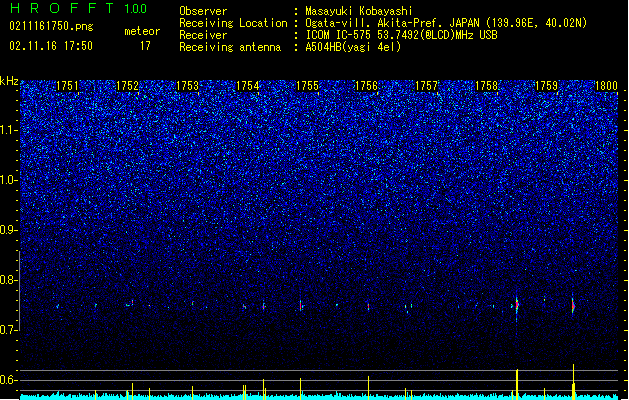Screen dimensions: 629x400
Task: Click the 1.1 kHz axis label
Action: tap(9, 130)
